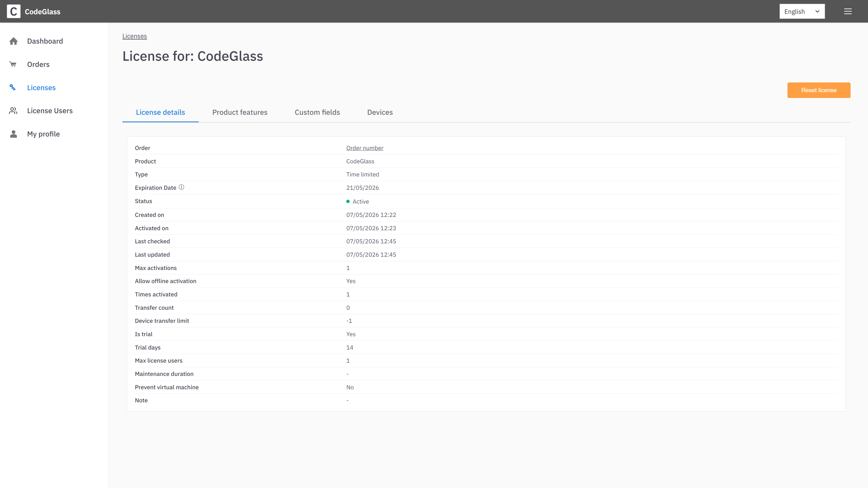868x488 pixels.
Task: Click the Product value CodeGlass
Action: point(360,161)
